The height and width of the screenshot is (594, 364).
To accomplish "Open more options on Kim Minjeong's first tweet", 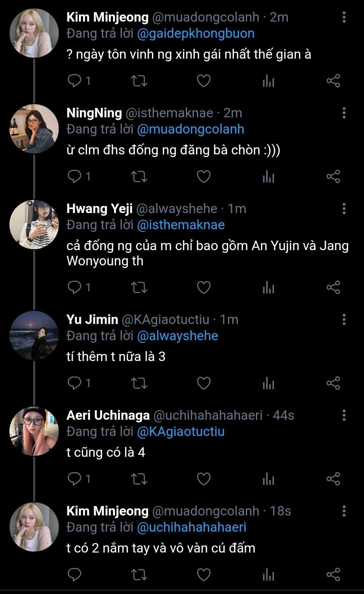I will point(344,17).
